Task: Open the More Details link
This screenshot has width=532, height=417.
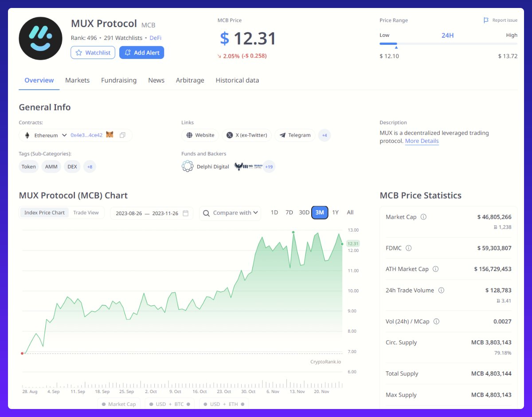Action: coord(422,141)
